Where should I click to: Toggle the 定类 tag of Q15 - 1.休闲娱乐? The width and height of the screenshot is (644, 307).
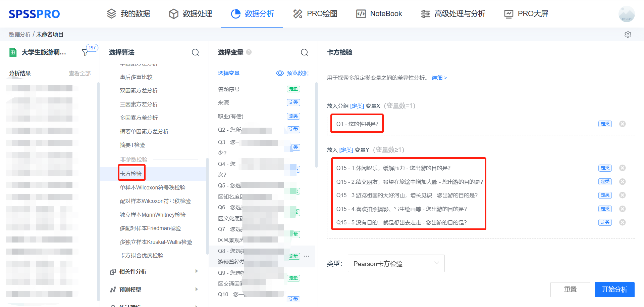pos(605,168)
